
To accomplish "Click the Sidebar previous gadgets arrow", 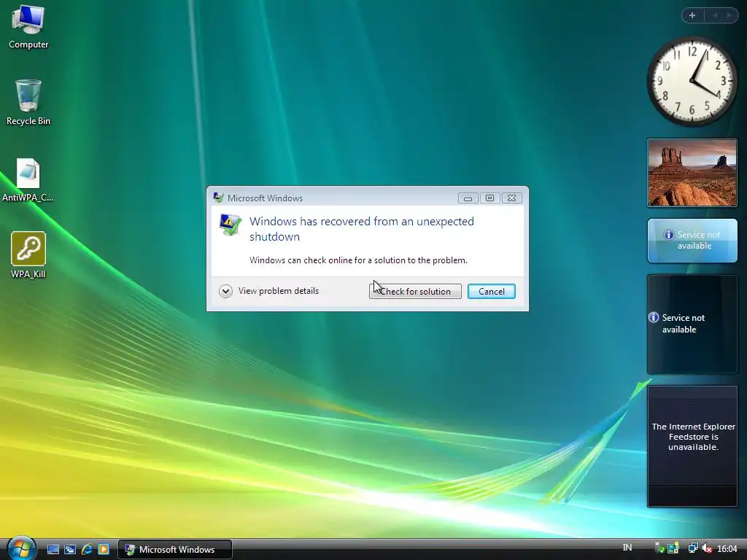I will point(715,15).
